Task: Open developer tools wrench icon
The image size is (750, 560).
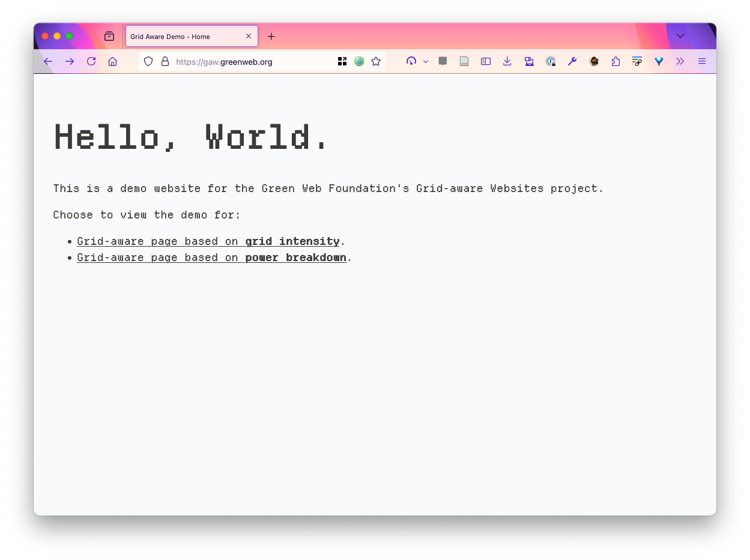Action: coord(572,61)
